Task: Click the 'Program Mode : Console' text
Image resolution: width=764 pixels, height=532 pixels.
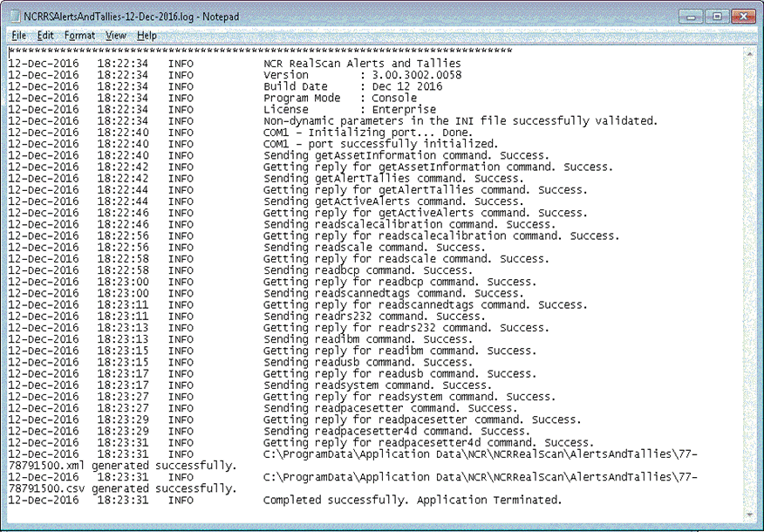Action: point(340,98)
